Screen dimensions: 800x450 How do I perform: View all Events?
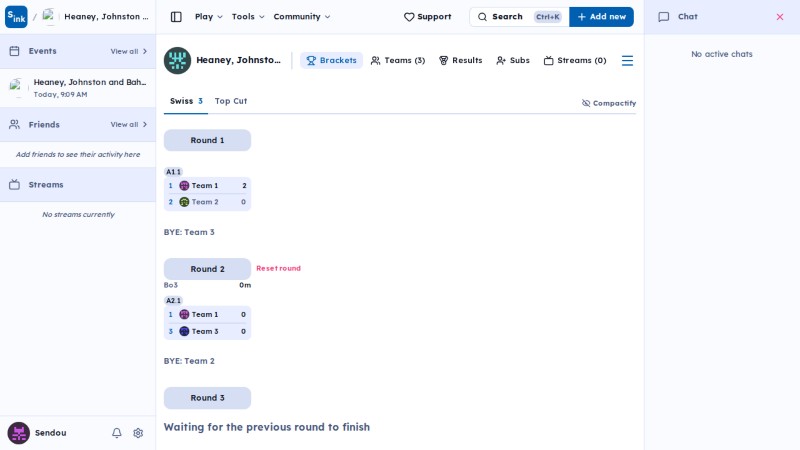click(x=129, y=52)
